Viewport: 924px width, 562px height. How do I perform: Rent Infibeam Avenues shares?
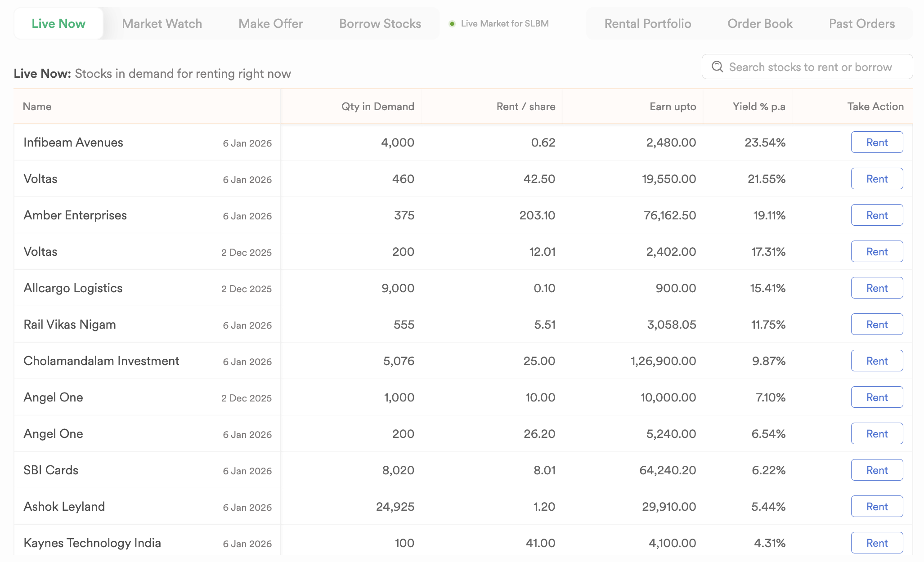tap(876, 143)
